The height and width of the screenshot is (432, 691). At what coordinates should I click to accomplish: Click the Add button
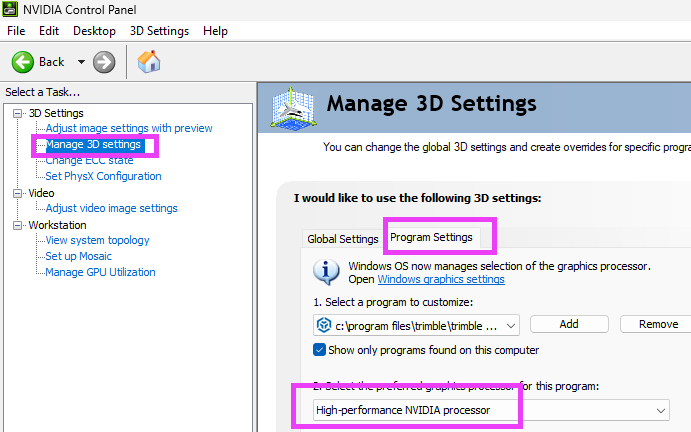point(569,324)
